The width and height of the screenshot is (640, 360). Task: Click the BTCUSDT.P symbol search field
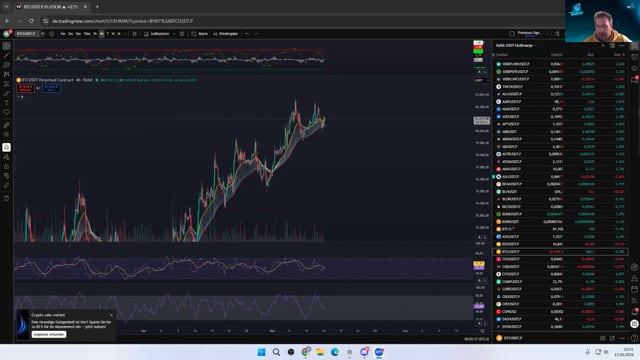pyautogui.click(x=29, y=34)
